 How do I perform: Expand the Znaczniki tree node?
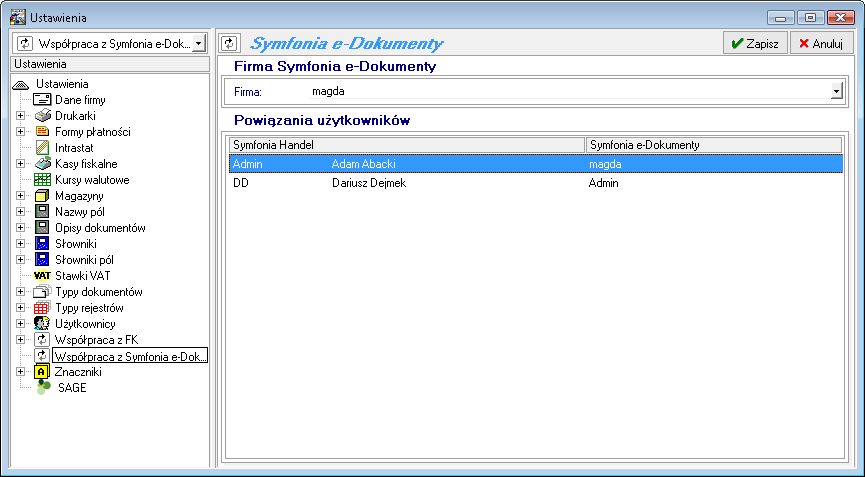[x=20, y=372]
